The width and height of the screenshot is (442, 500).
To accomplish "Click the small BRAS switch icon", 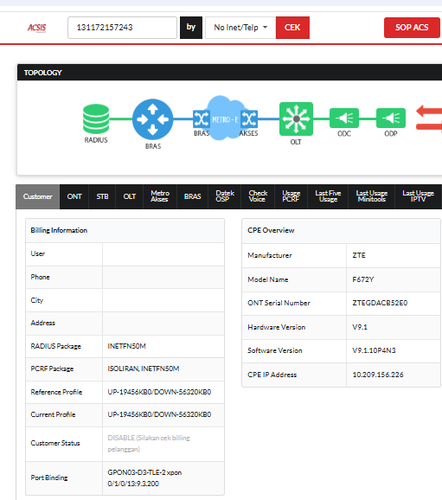I will pyautogui.click(x=201, y=119).
